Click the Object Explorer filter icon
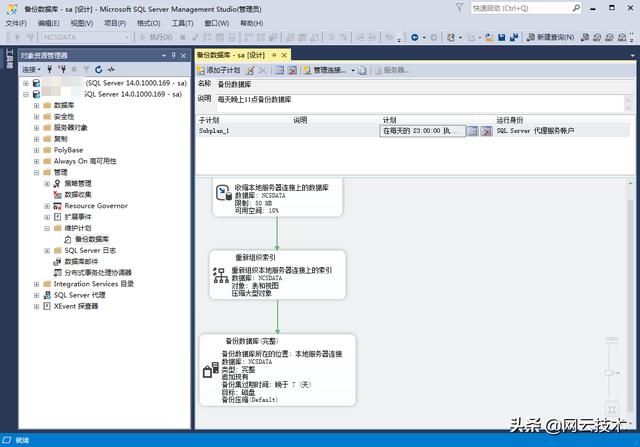 (86, 69)
